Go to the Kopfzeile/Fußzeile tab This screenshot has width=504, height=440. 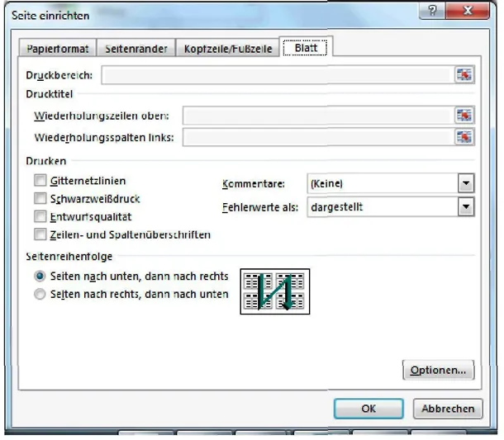(227, 49)
